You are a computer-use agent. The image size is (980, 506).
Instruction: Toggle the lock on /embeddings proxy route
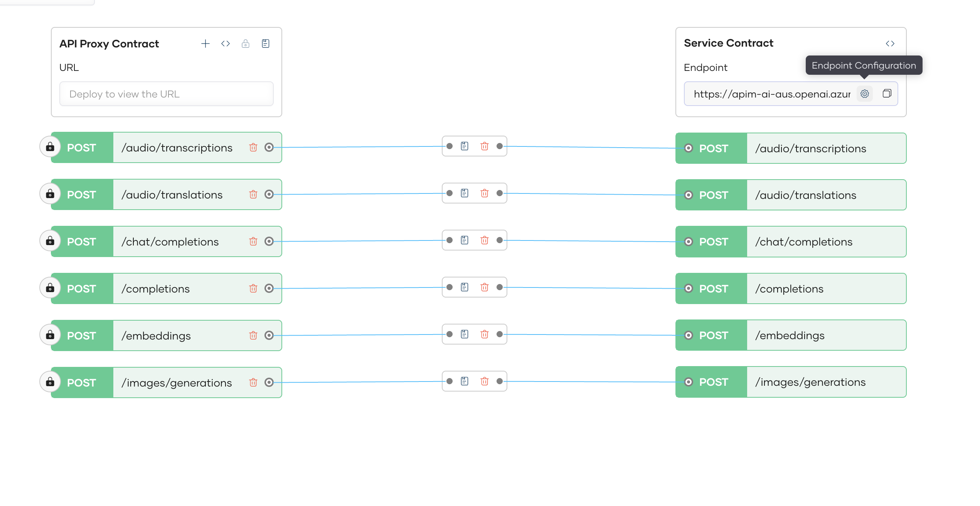pyautogui.click(x=50, y=335)
